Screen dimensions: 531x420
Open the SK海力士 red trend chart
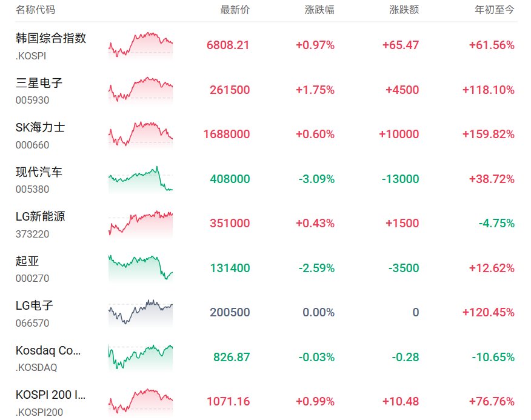tap(141, 135)
